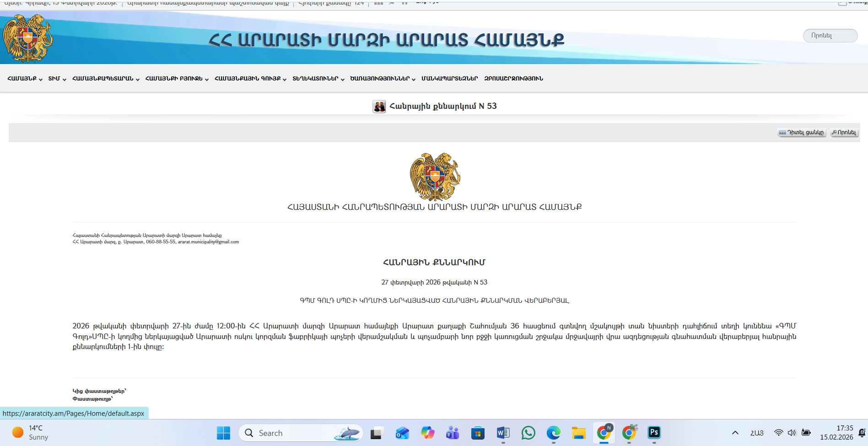868x446 pixels.
Task: Open the volume control in system tray
Action: tap(792, 433)
